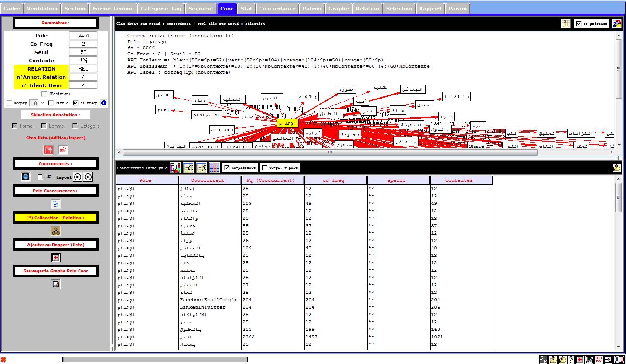The height and width of the screenshot is (364, 626).
Task: Check the Lemme annotation checkbox
Action: click(44, 126)
